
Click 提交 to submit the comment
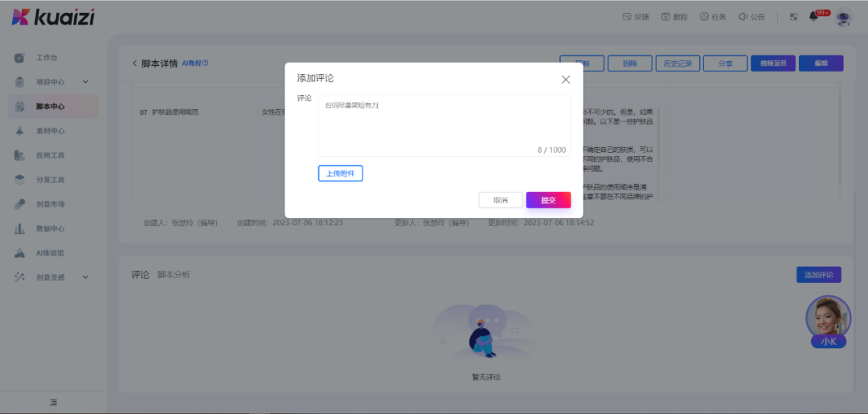549,200
